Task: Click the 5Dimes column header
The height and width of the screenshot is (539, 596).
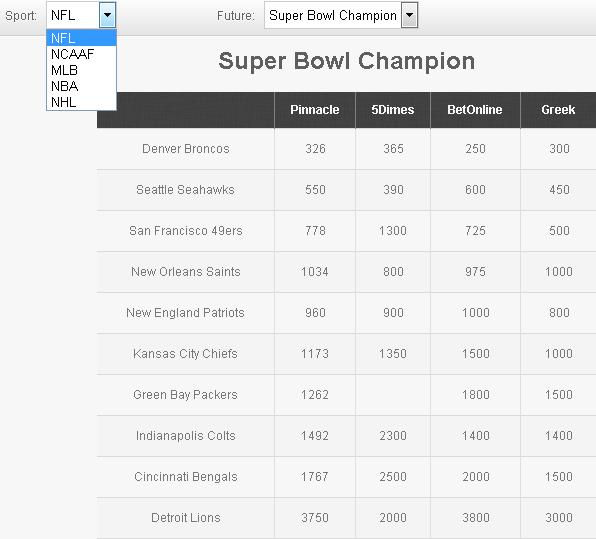Action: click(x=393, y=110)
